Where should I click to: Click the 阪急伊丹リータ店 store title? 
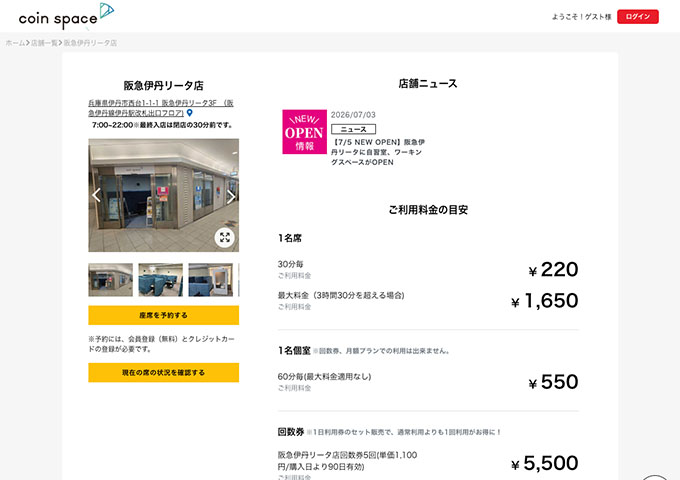coord(163,85)
